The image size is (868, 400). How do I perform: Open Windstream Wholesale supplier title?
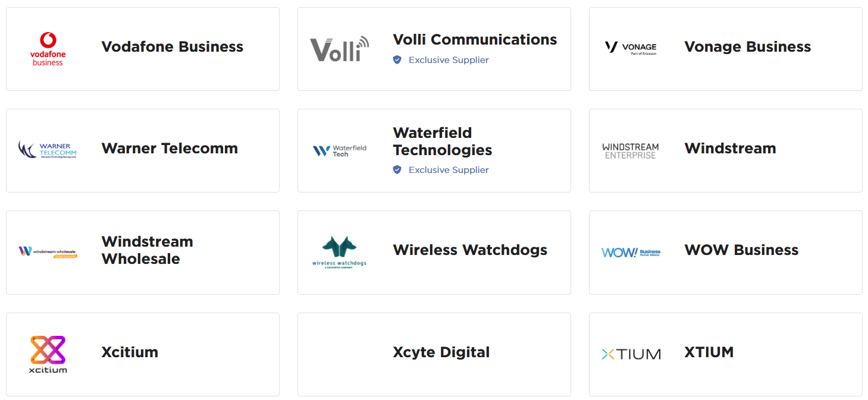(147, 250)
